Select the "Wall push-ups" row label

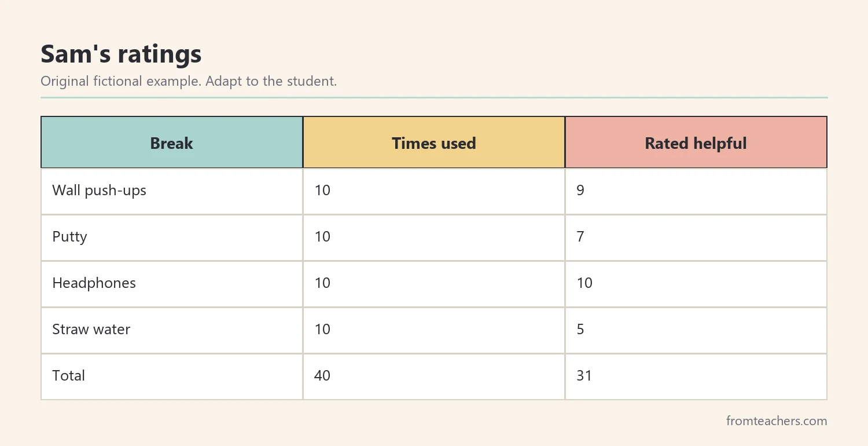[100, 191]
